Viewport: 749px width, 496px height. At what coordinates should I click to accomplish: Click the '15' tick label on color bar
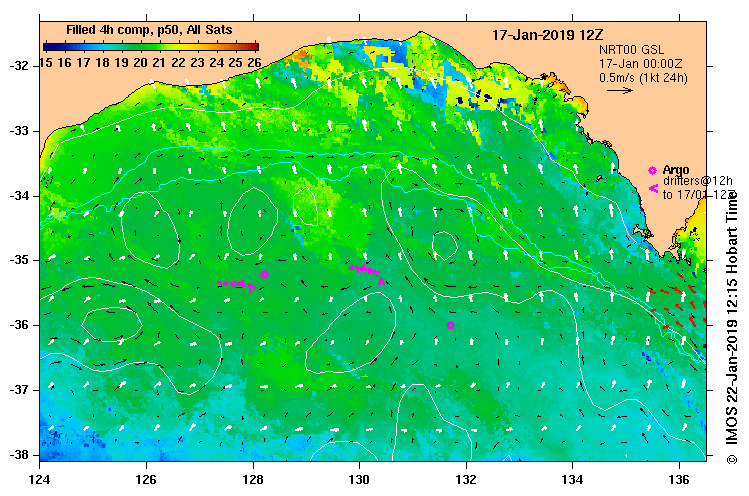pos(46,63)
